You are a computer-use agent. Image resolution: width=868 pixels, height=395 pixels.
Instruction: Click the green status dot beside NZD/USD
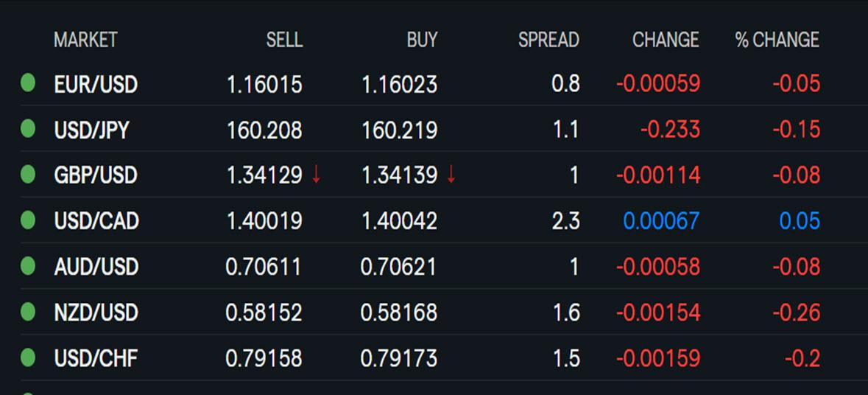[x=28, y=312]
